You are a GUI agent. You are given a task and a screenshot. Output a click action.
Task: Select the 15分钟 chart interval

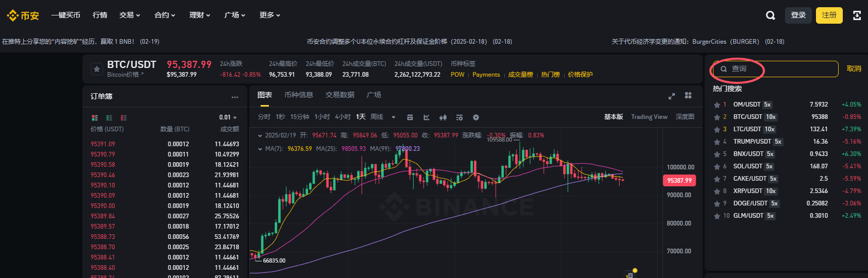tap(300, 117)
